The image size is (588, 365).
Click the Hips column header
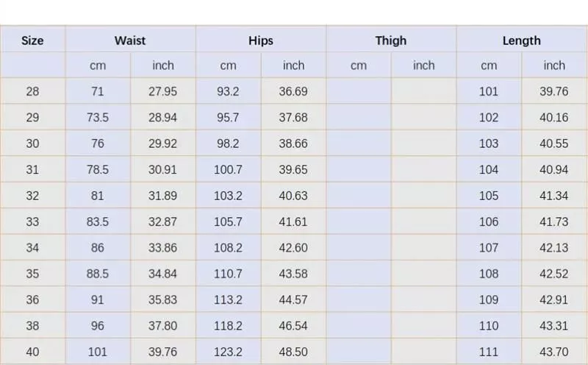(x=261, y=40)
